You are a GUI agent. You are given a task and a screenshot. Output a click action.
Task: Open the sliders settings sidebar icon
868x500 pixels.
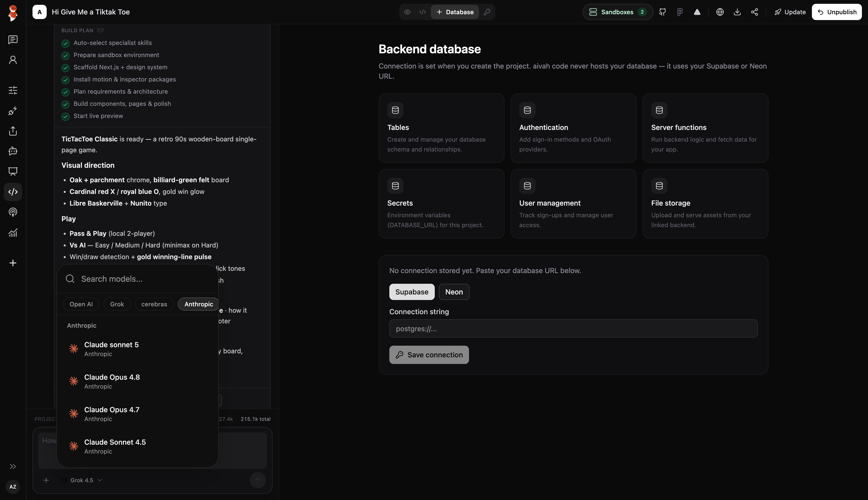coord(13,90)
